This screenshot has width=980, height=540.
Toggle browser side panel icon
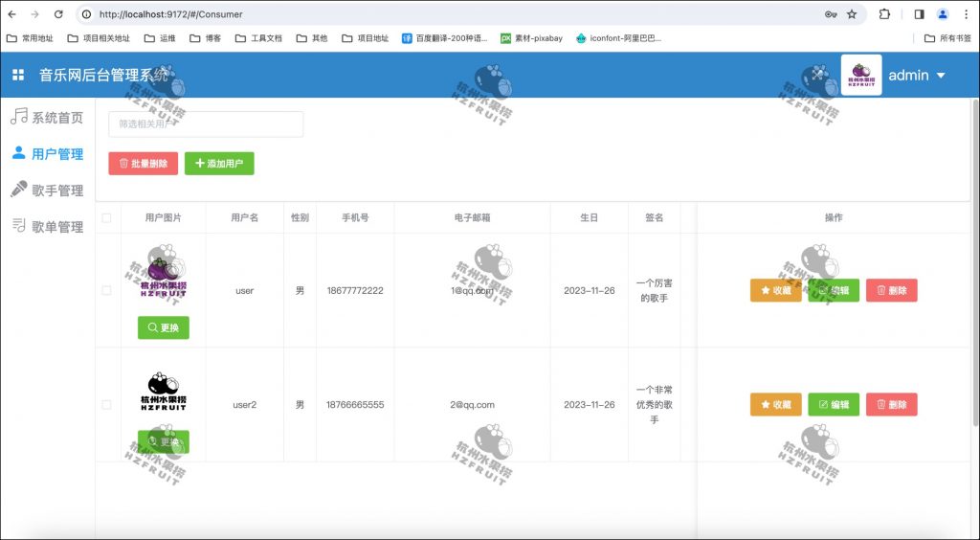pyautogui.click(x=919, y=14)
